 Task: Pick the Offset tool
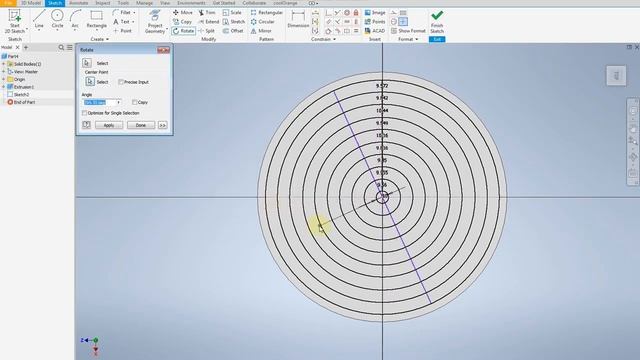pos(233,31)
